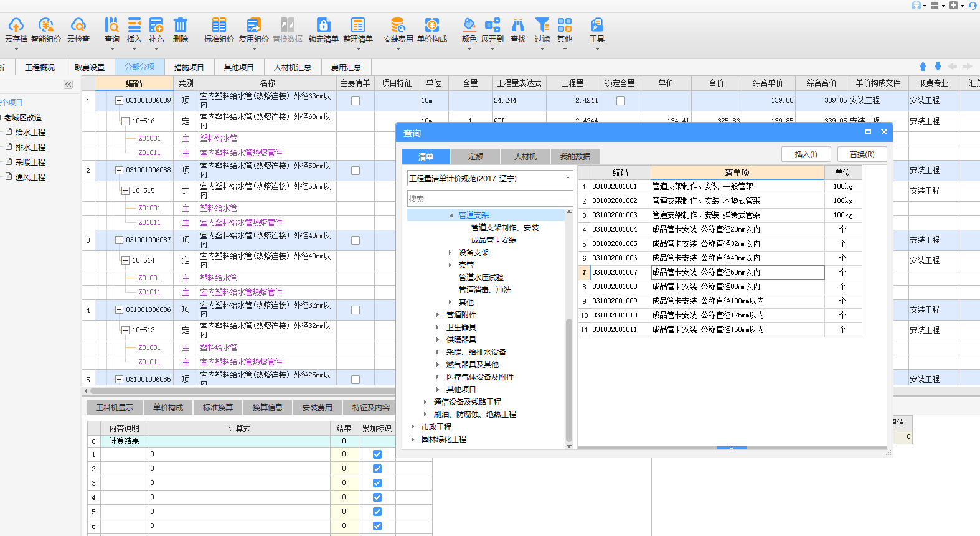Click the 过滤 filter funnel icon
Screen dimensions: 980x536
coord(542,26)
